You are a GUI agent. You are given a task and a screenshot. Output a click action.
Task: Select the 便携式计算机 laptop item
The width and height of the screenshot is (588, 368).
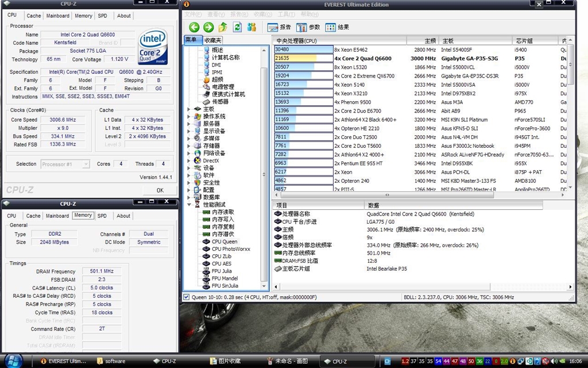click(229, 94)
